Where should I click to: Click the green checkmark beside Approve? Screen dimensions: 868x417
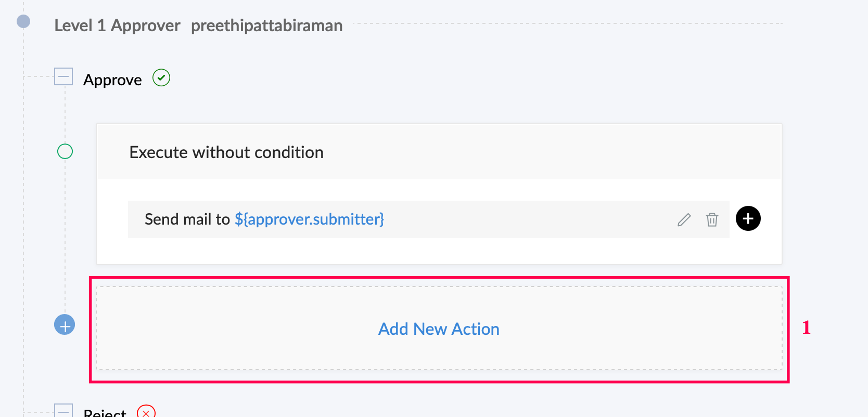coord(161,78)
